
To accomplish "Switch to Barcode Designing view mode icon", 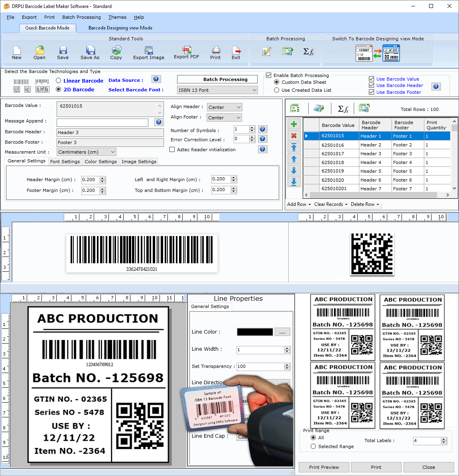I will pyautogui.click(x=377, y=53).
